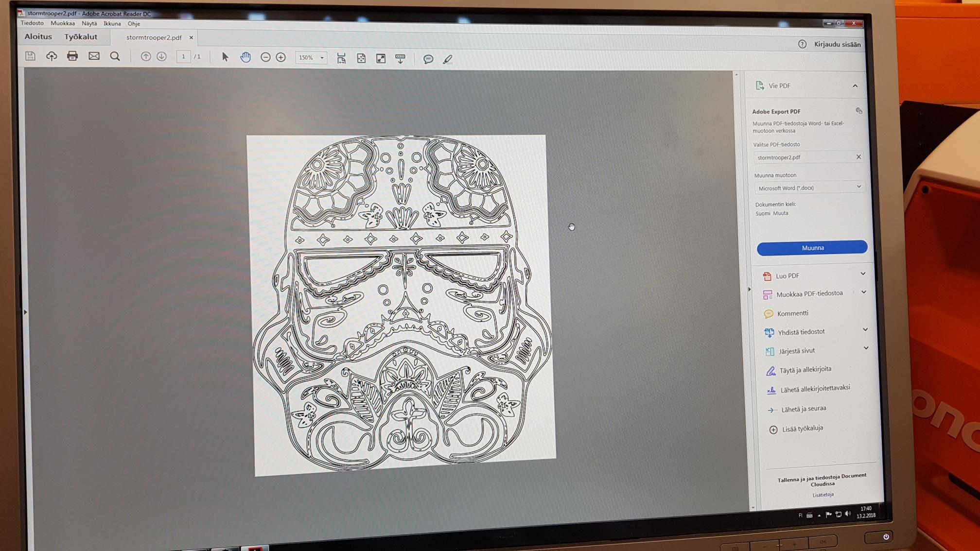Click the Lisätietoja link
980x551 pixels.
point(823,495)
